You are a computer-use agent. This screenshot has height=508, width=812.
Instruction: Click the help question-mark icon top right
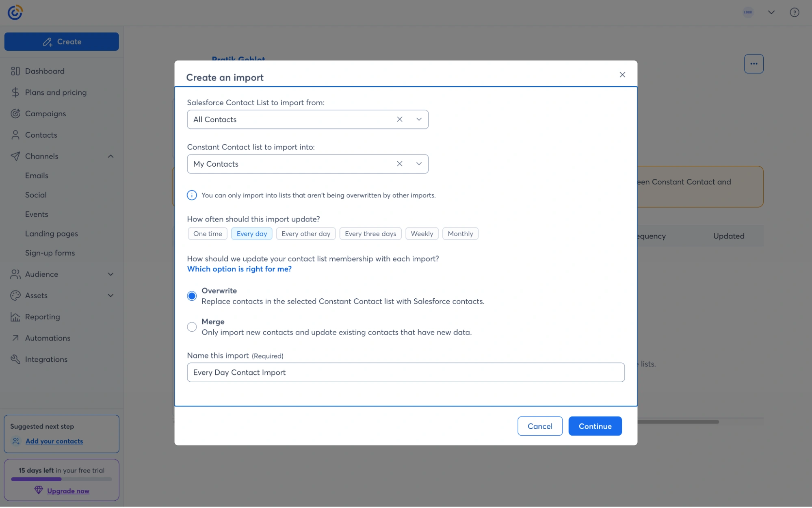pyautogui.click(x=794, y=12)
